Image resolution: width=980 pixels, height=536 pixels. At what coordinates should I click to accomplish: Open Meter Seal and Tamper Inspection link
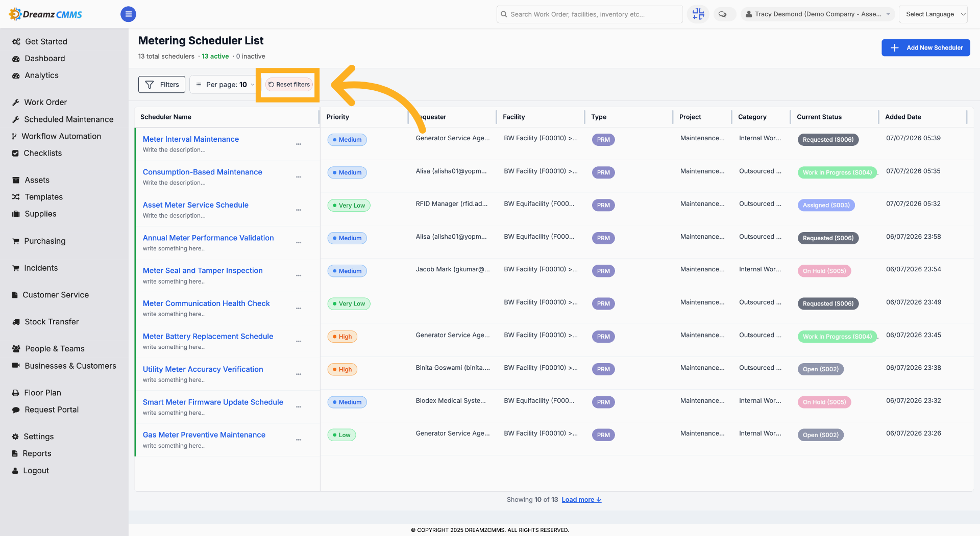(x=203, y=271)
